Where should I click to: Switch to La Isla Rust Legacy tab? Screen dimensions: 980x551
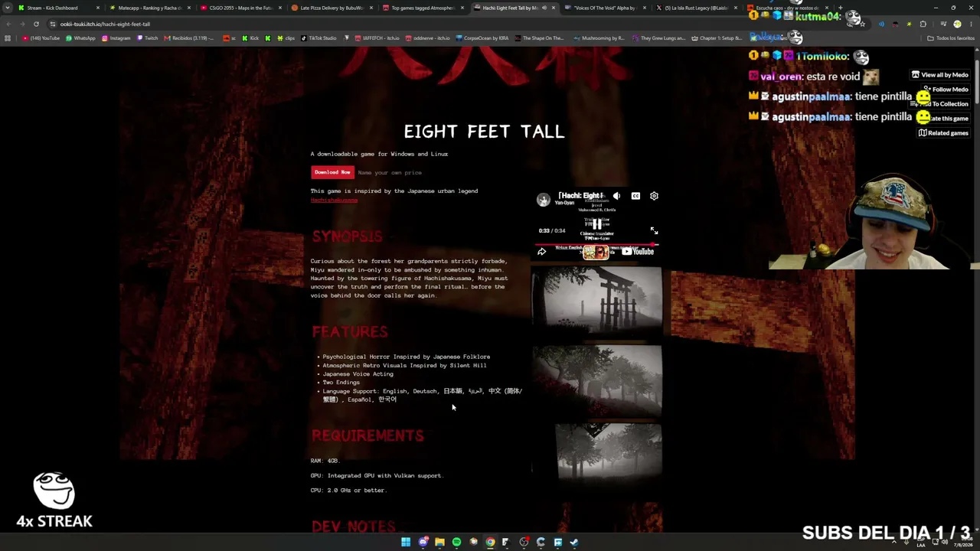pyautogui.click(x=692, y=8)
